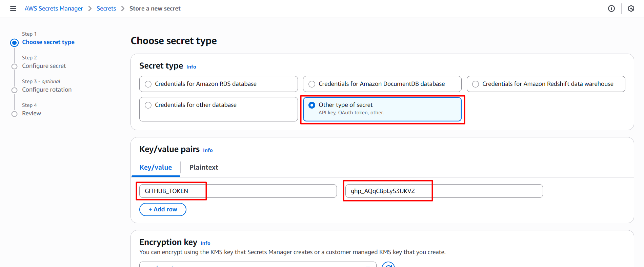Open the encryption key dropdown
The image size is (644, 267).
(258, 264)
